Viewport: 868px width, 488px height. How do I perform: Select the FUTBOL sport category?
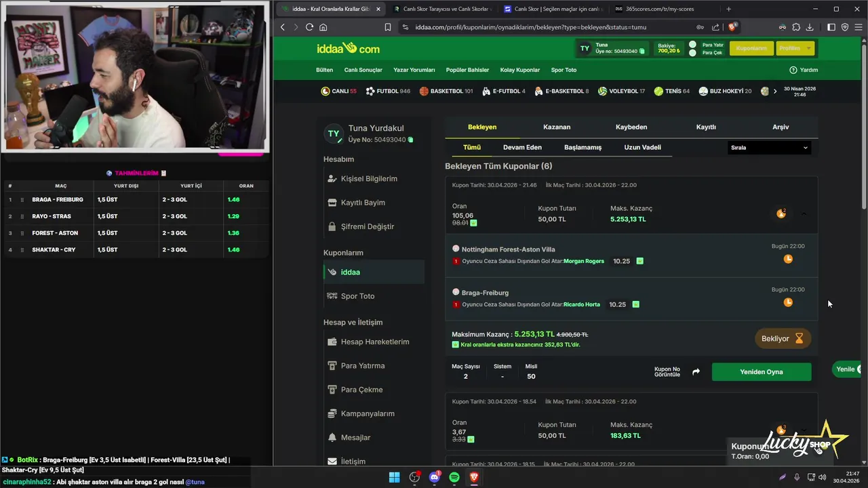tap(388, 91)
